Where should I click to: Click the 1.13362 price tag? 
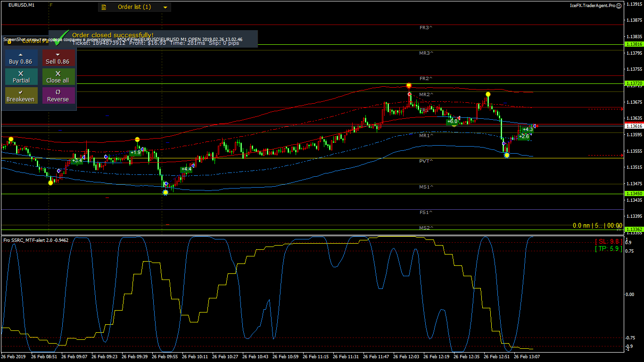634,230
